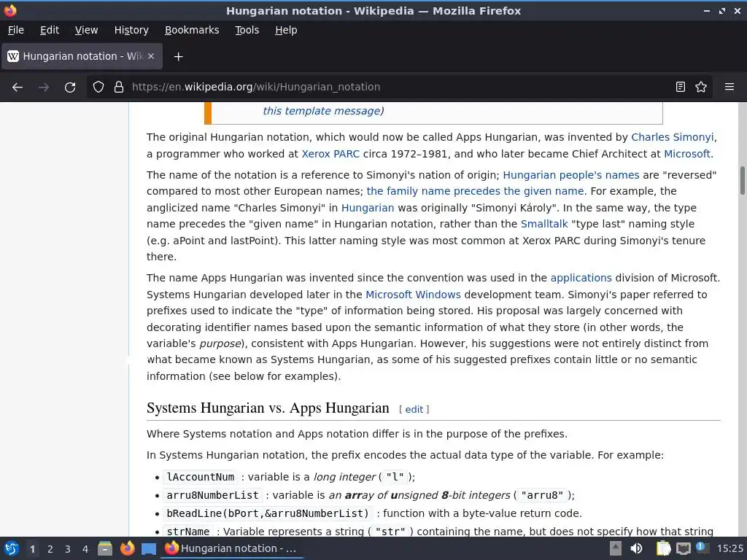Switch to workspace 1
Viewport: 747px width, 560px height.
pos(32,549)
